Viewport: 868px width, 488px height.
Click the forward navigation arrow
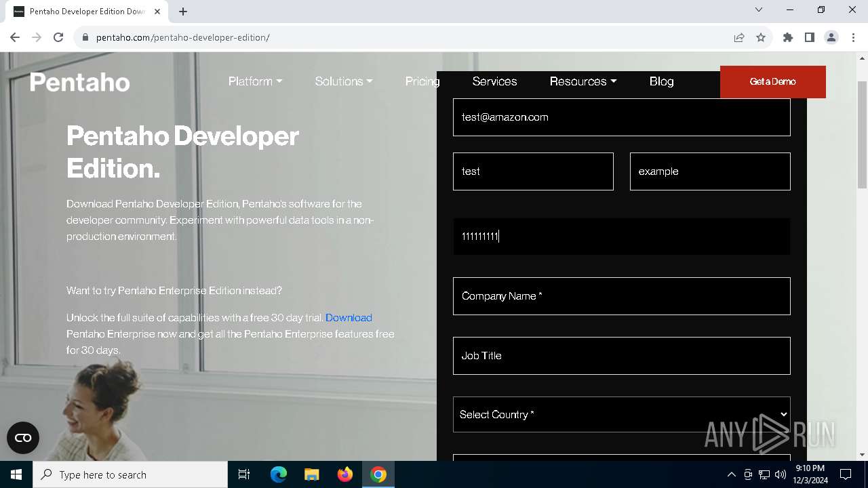tap(37, 37)
